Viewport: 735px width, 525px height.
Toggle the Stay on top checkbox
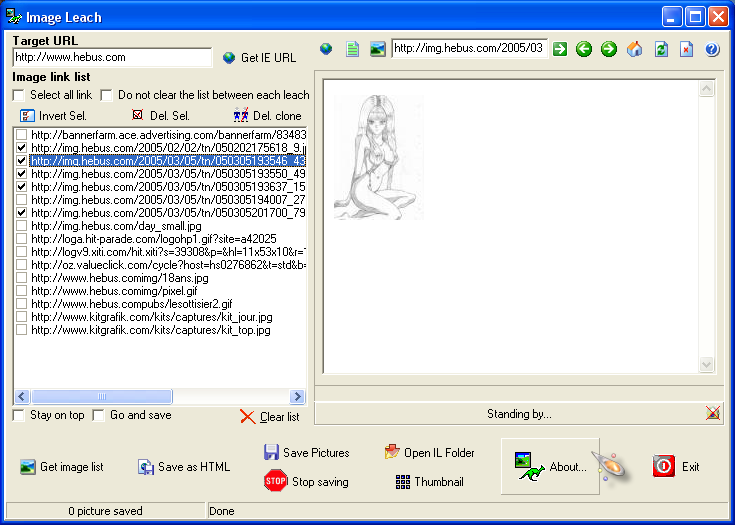pos(19,415)
